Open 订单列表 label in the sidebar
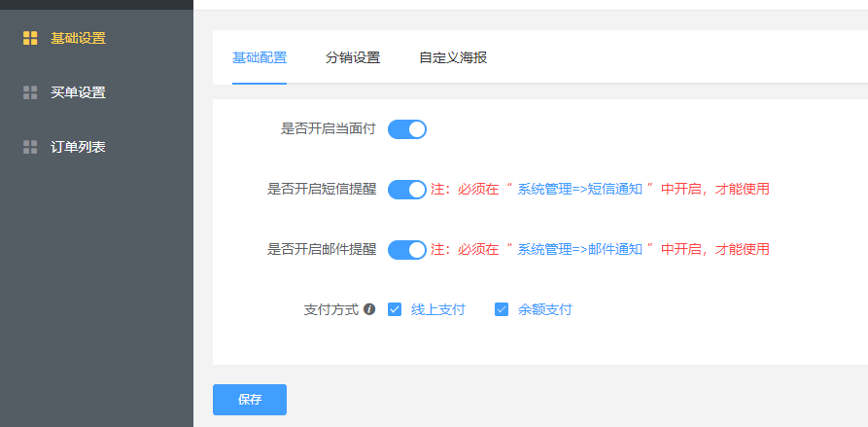 click(x=78, y=147)
